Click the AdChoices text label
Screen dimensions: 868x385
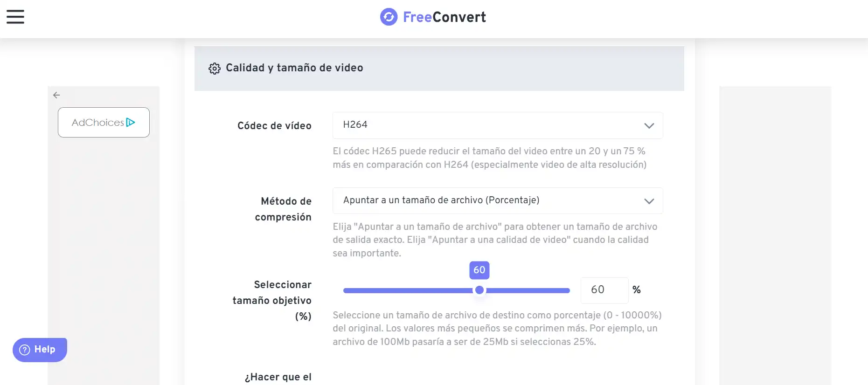97,123
